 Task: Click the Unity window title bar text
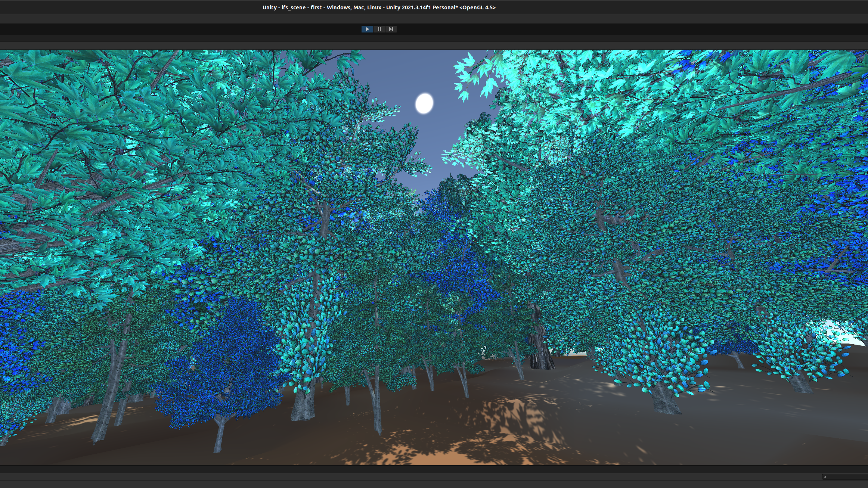[379, 7]
